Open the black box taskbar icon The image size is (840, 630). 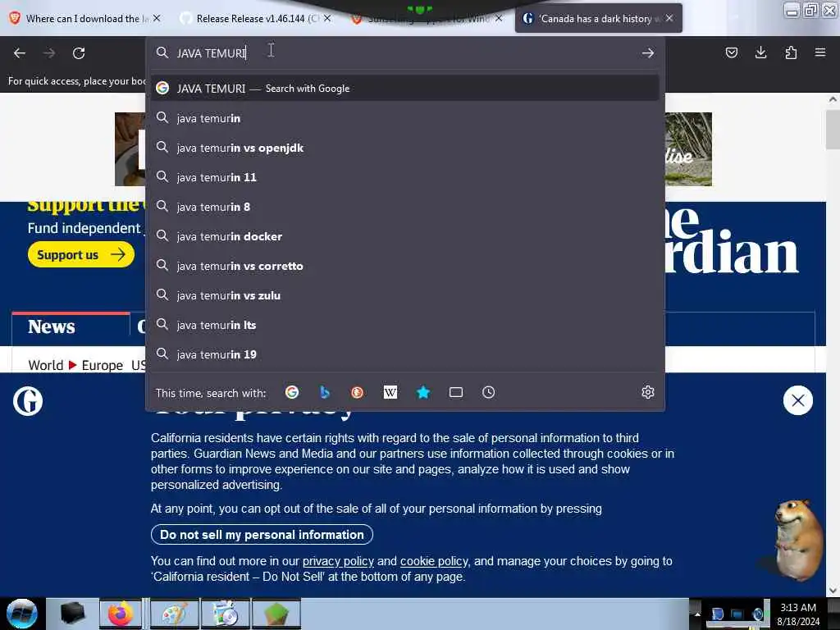coord(72,614)
